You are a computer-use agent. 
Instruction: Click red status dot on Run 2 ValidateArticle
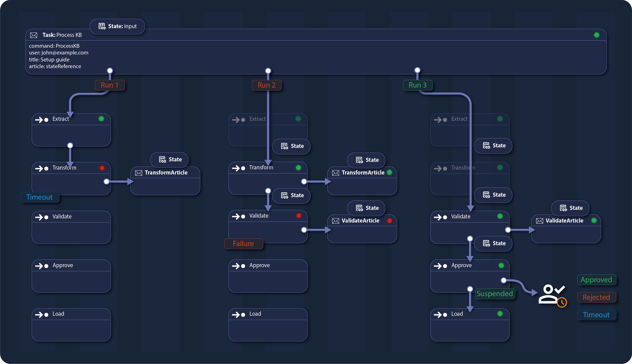pos(390,221)
